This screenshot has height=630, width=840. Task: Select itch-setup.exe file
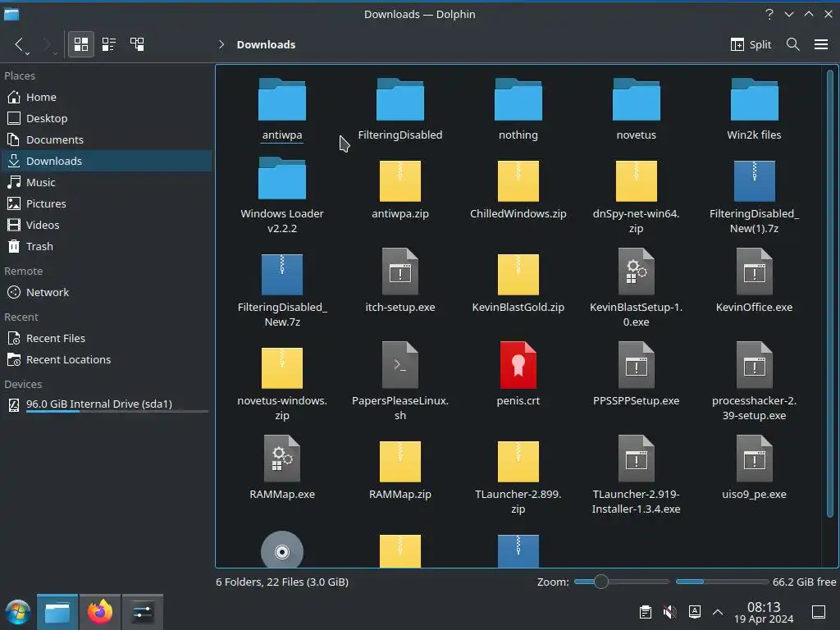point(400,281)
